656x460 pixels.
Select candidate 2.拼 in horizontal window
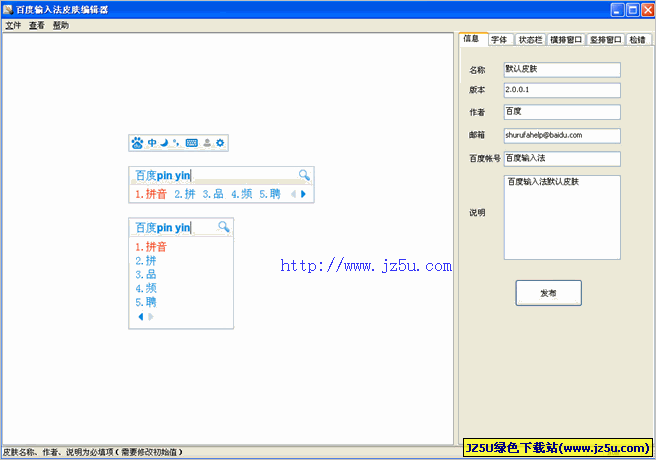coord(185,194)
